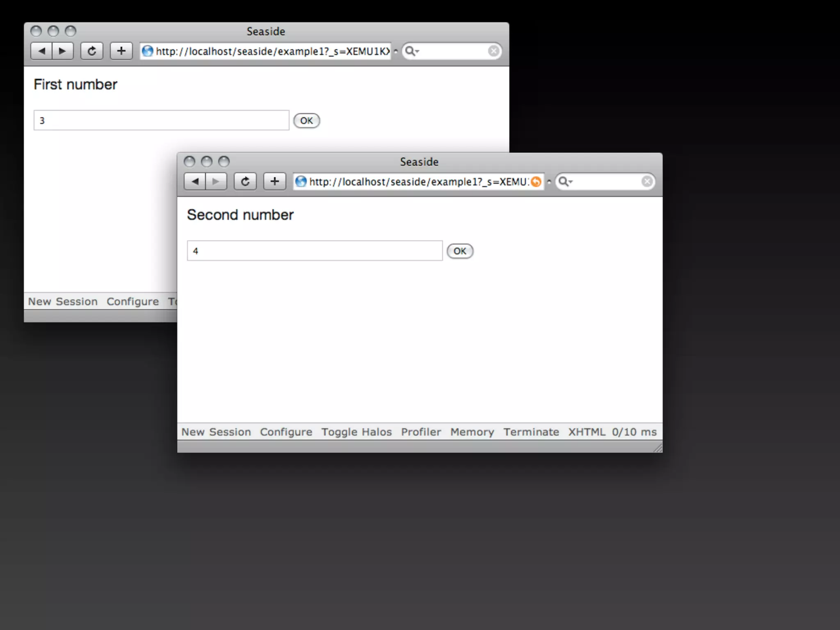The height and width of the screenshot is (630, 840).
Task: Click the back arrow in the First number window
Action: point(41,51)
